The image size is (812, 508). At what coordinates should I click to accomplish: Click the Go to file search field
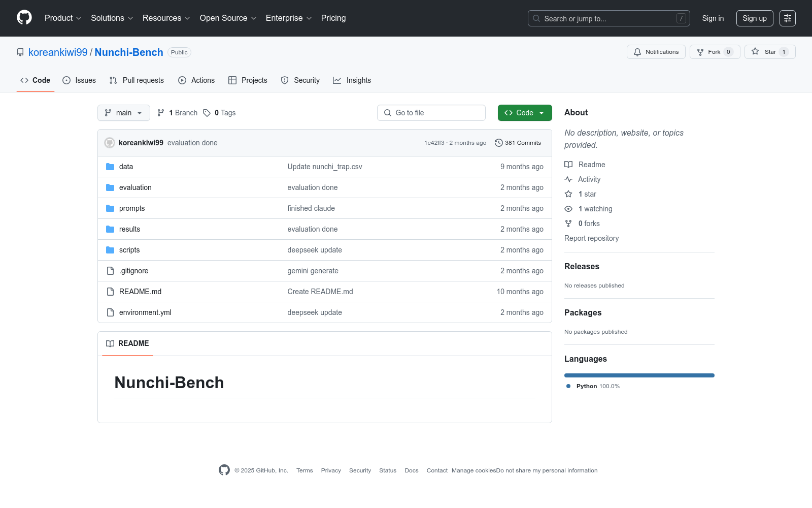click(x=431, y=113)
